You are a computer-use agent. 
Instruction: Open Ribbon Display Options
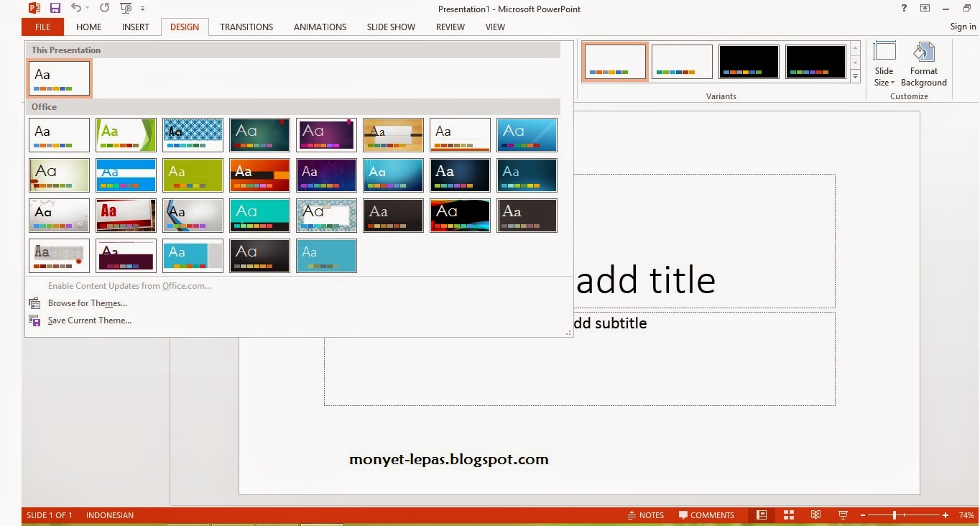point(925,8)
